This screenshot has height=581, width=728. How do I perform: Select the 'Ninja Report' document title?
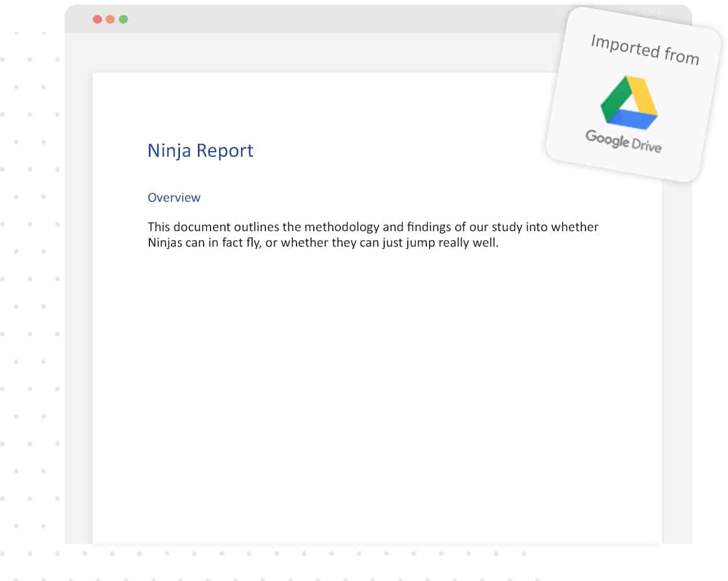click(200, 150)
